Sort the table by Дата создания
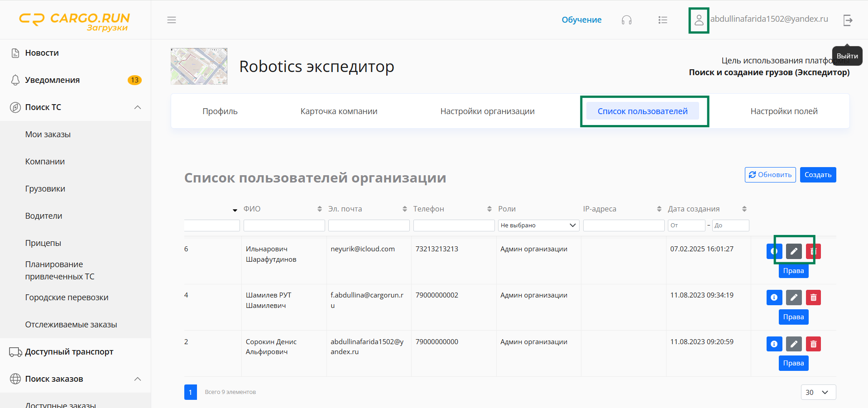 [744, 209]
